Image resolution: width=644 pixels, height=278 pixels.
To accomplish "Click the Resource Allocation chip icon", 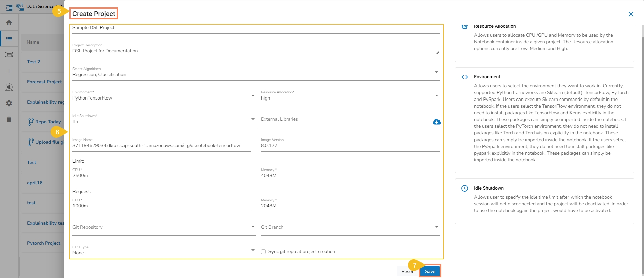I will (x=465, y=26).
